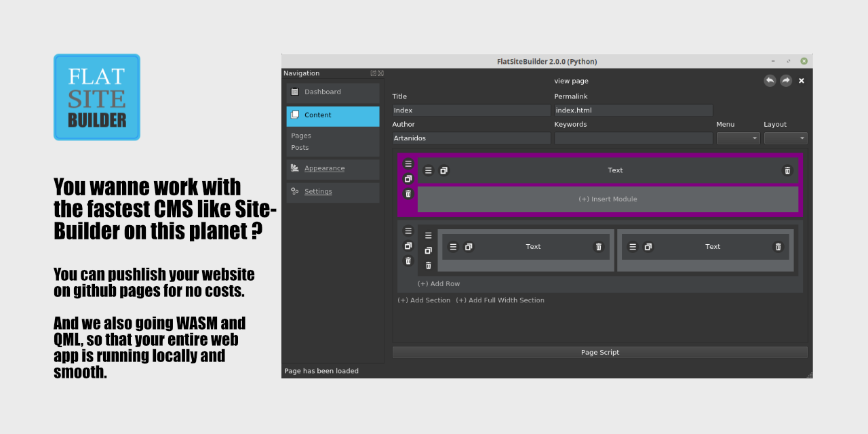The height and width of the screenshot is (434, 868).
Task: Float the Navigation dock panel
Action: 374,73
